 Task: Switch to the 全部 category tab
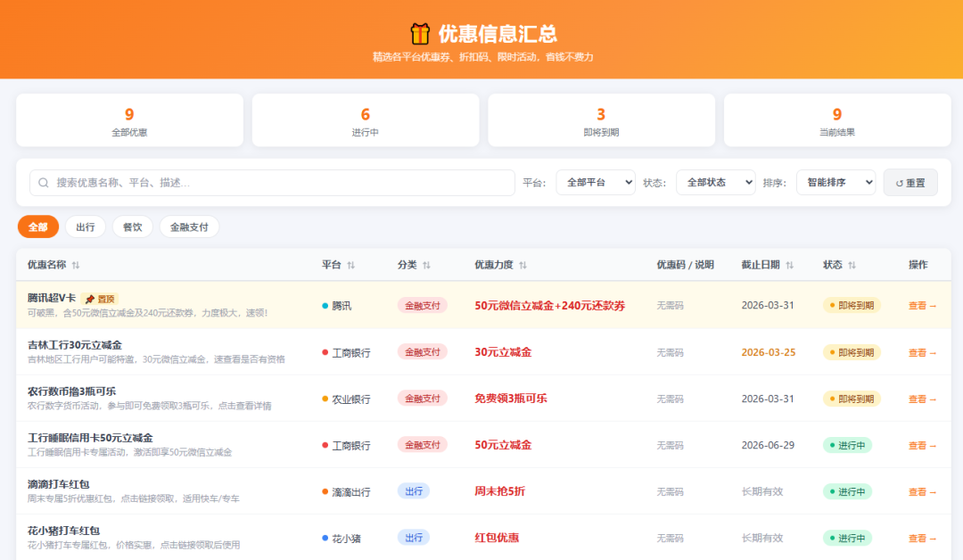tap(37, 226)
